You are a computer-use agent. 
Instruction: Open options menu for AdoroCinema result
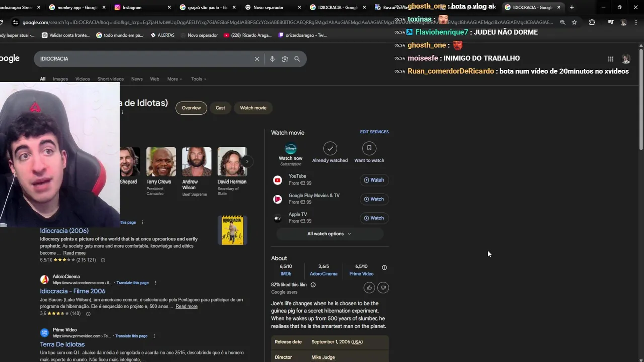coord(155,283)
